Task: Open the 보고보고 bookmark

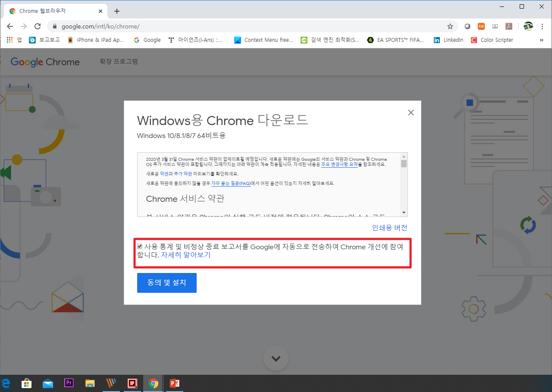Action: [44, 40]
